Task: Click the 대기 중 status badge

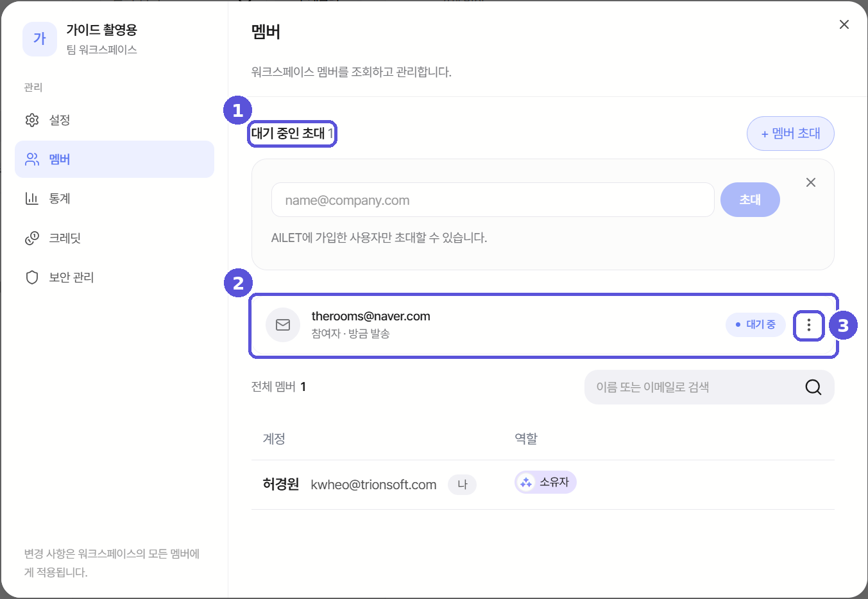Action: tap(756, 325)
